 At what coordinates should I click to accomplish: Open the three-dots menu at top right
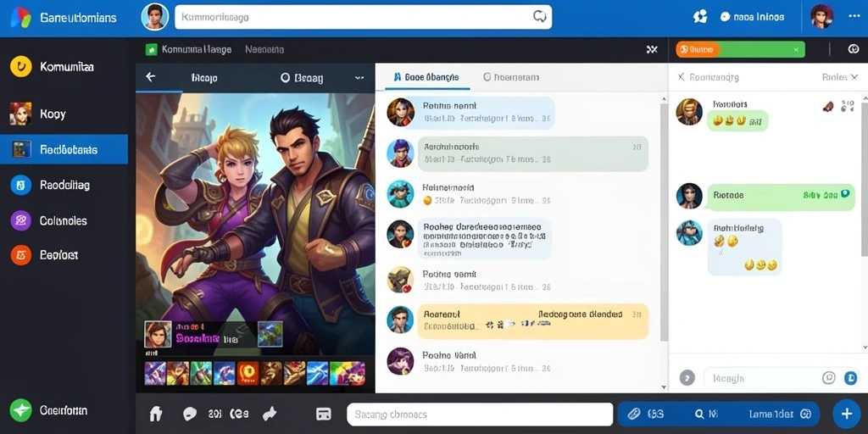point(854,16)
